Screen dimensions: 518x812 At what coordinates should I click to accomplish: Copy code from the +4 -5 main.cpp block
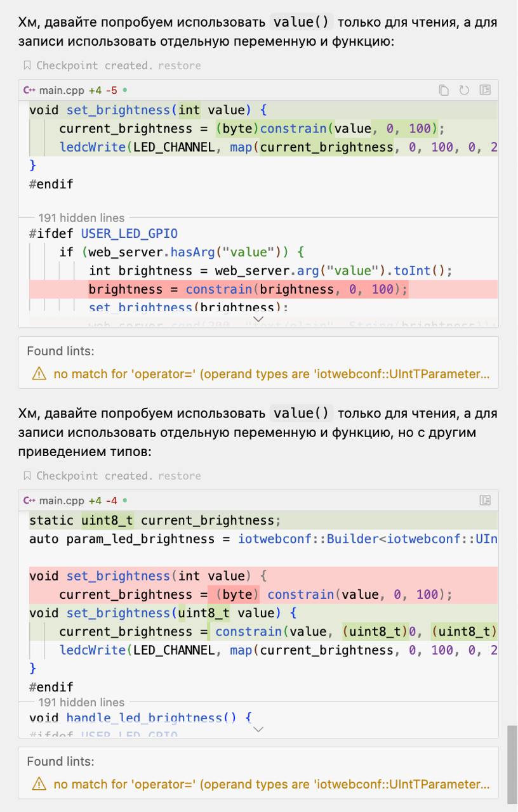pyautogui.click(x=444, y=90)
